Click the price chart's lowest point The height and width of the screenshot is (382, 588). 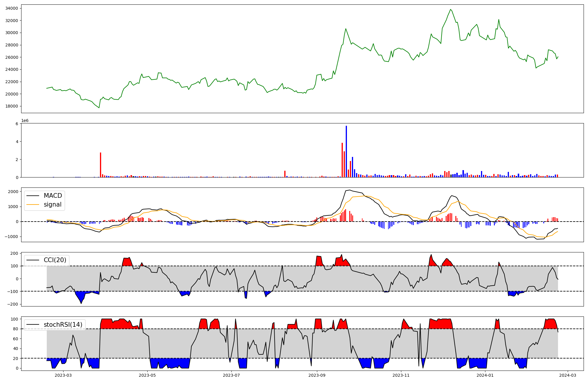click(x=99, y=108)
